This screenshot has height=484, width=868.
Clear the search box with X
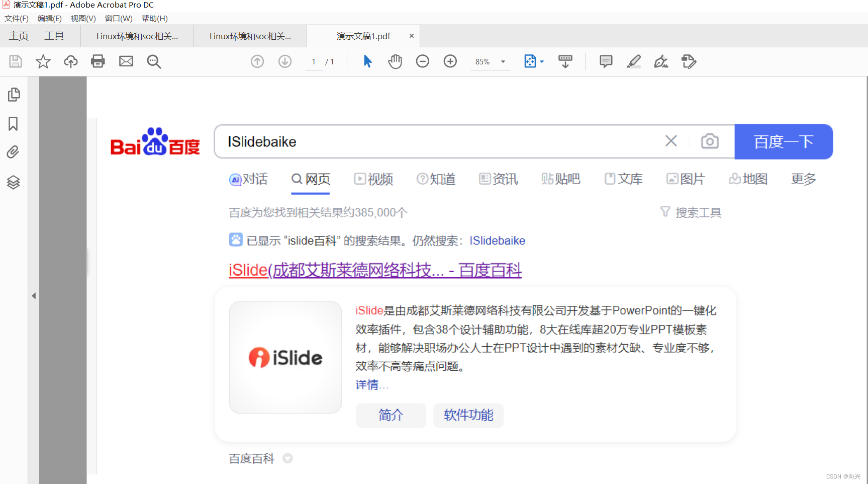click(x=671, y=141)
